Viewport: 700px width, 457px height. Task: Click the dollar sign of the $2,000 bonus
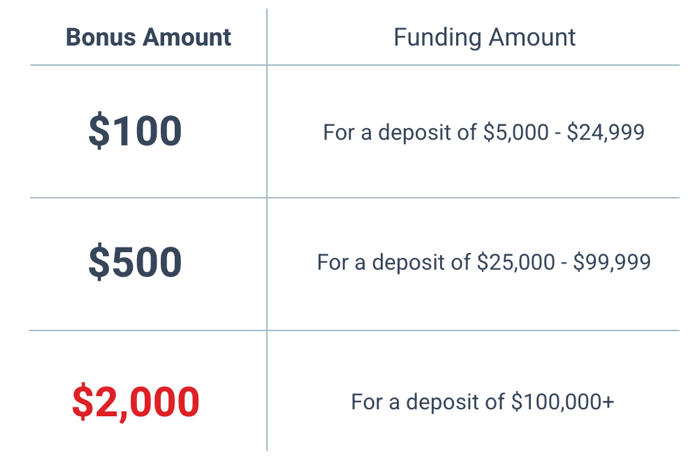82,402
